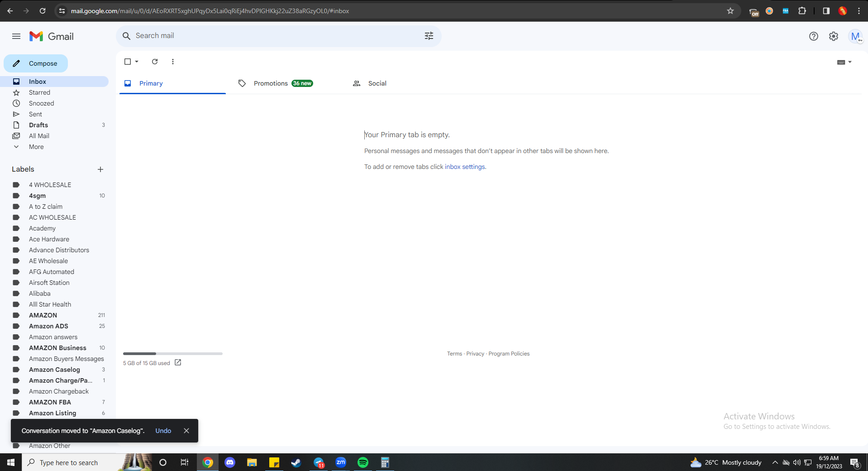Reload the browser page
Viewport: 868px width, 471px height.
(x=43, y=11)
